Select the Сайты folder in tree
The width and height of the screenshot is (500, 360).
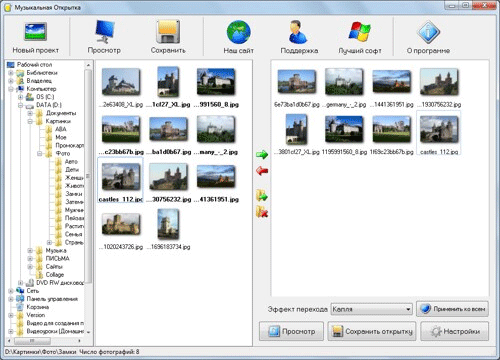point(54,267)
